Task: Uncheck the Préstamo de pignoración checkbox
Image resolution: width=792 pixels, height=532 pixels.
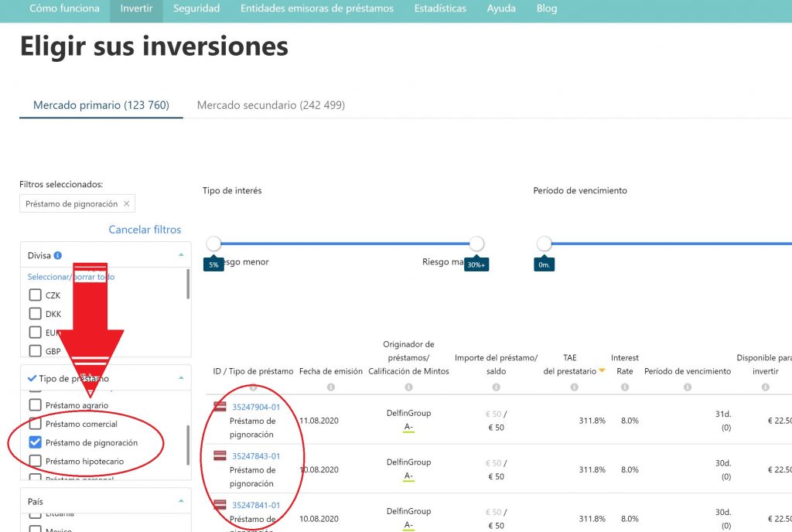Action: pos(35,443)
